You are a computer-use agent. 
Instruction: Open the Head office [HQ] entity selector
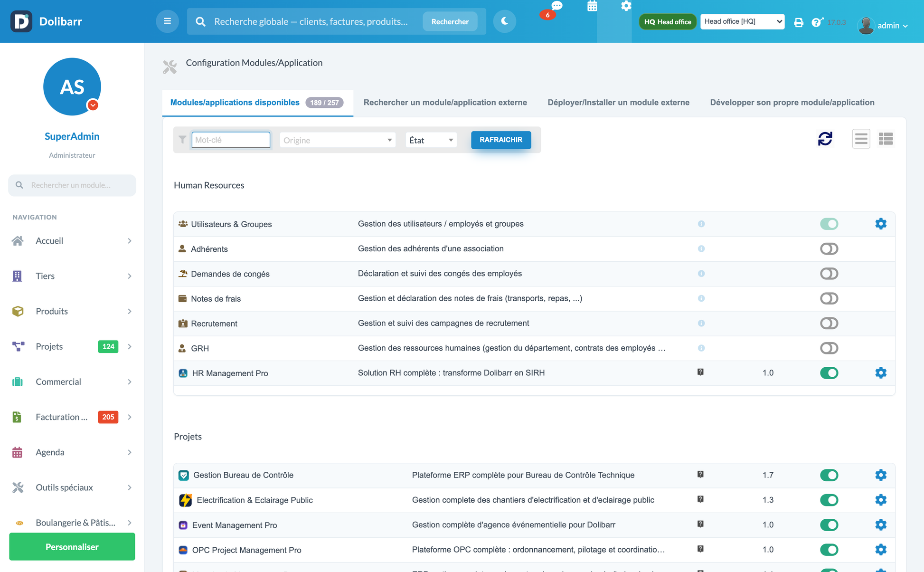click(742, 21)
